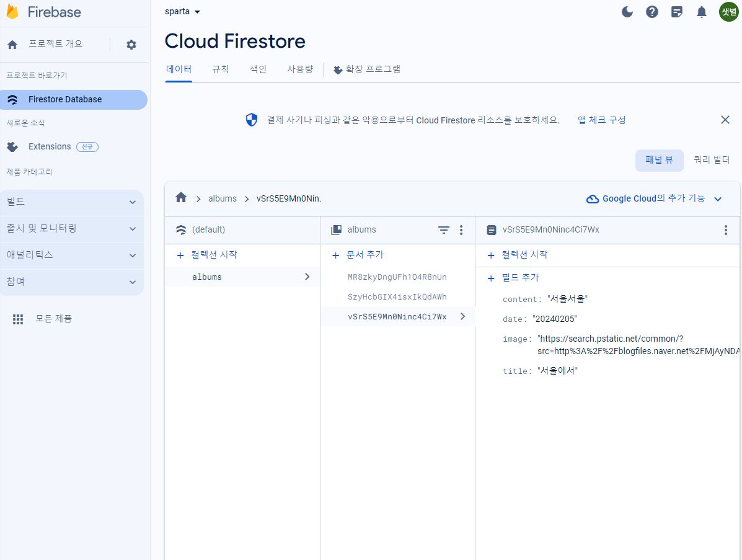742x560 pixels.
Task: Click albums in the breadcrumb
Action: pos(223,199)
